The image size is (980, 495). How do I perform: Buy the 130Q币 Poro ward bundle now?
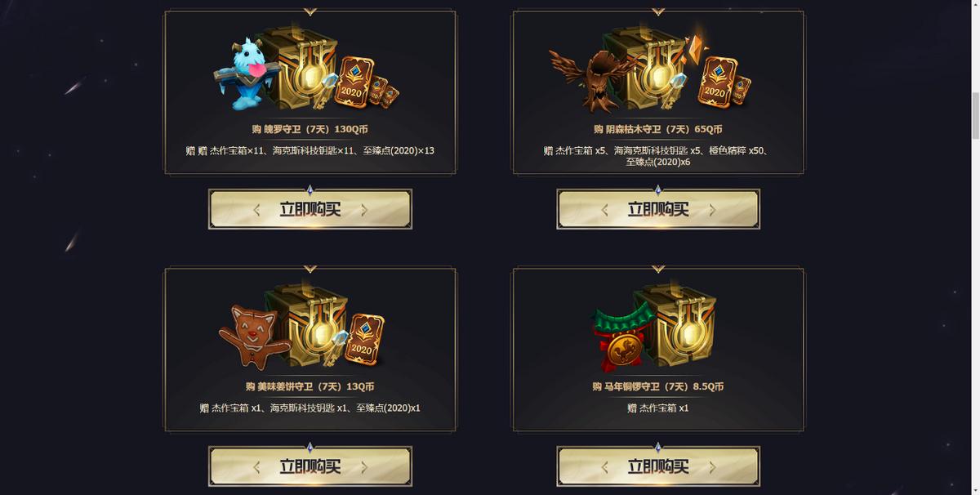tap(310, 209)
